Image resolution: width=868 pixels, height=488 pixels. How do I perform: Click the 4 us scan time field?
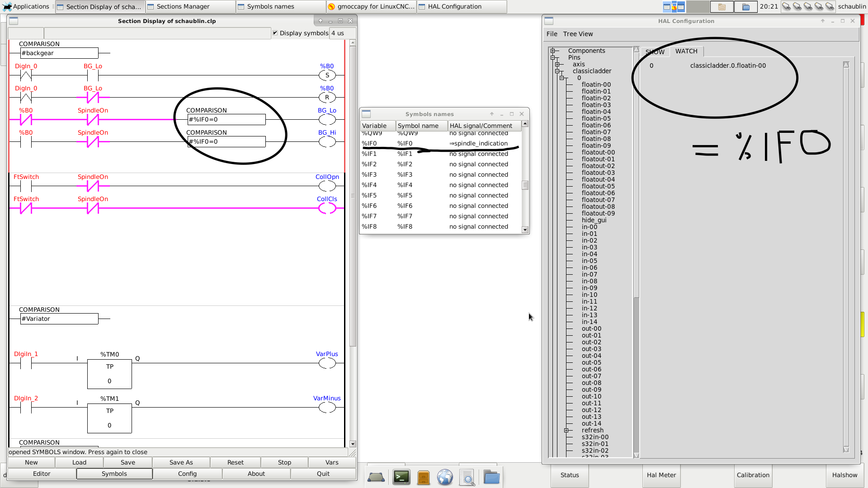click(x=342, y=33)
